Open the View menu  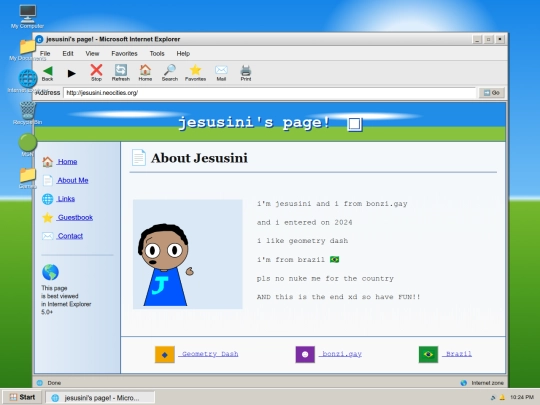click(x=92, y=53)
